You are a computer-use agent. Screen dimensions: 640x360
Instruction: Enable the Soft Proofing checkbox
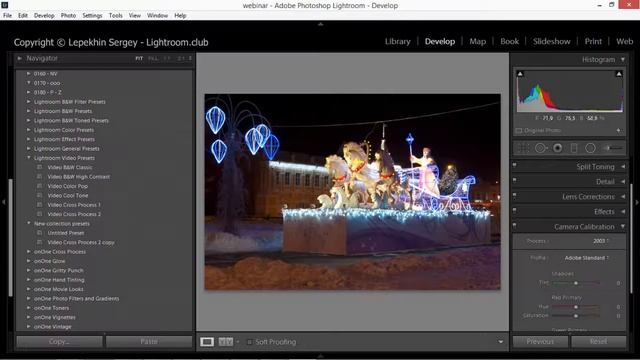(249, 342)
